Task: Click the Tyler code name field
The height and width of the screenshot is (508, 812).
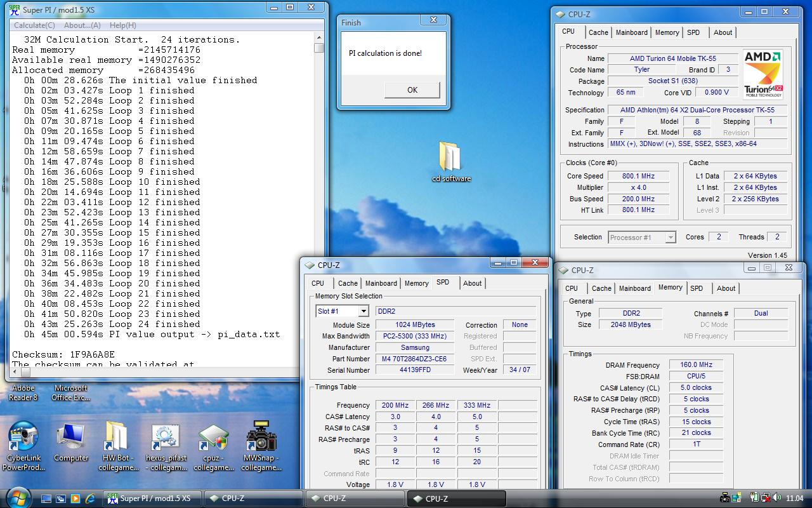Action: pos(641,70)
